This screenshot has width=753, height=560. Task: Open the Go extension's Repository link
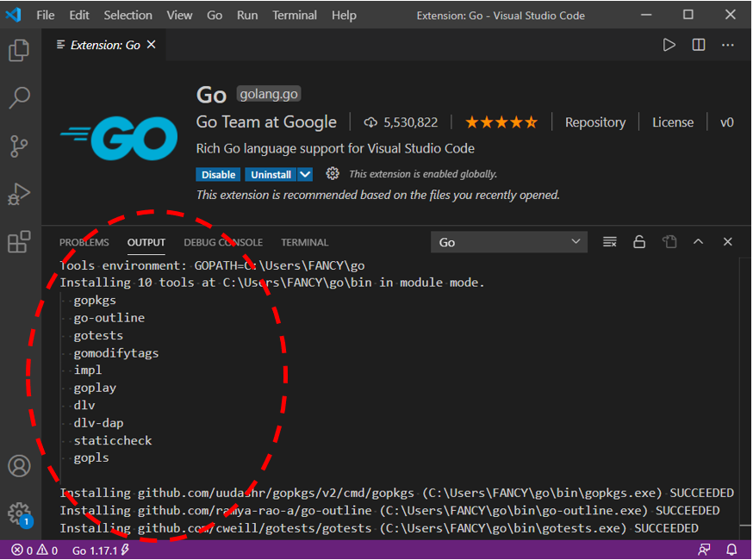(x=595, y=122)
